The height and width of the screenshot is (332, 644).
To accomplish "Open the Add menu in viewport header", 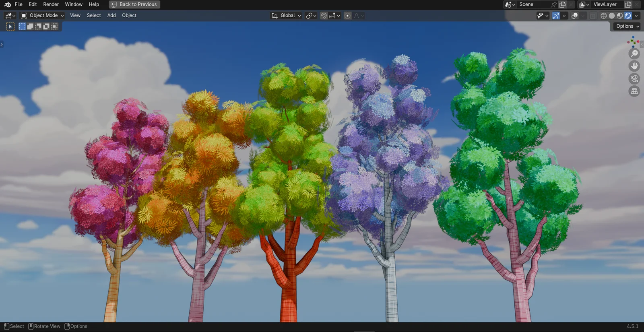I will [111, 15].
